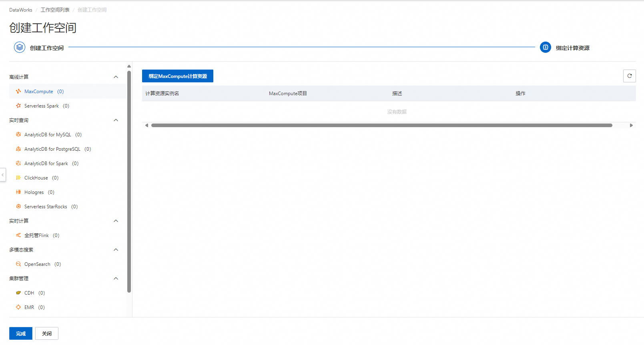Image resolution: width=644 pixels, height=345 pixels.
Task: Click the table horizontal scrollbar thumb
Action: tap(382, 126)
